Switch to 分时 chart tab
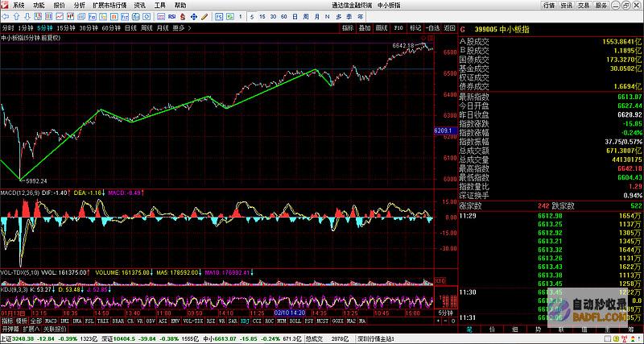Viewport: 644px width, 344px height. 8,28
